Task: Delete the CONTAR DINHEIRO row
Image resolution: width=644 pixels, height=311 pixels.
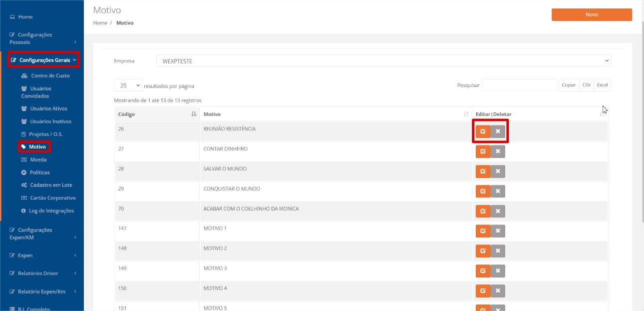Action: (498, 151)
